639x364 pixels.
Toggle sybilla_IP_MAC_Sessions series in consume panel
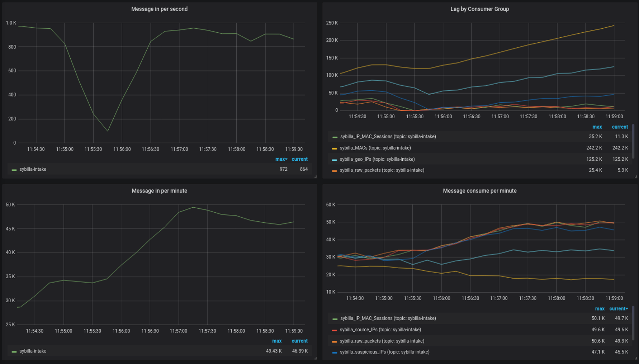coord(388,318)
